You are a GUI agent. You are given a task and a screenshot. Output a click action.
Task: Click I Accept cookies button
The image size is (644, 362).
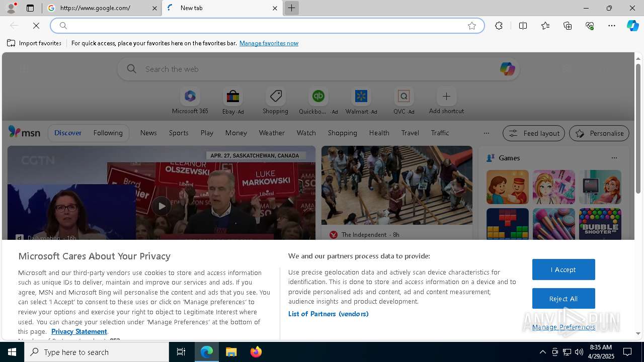pyautogui.click(x=563, y=269)
